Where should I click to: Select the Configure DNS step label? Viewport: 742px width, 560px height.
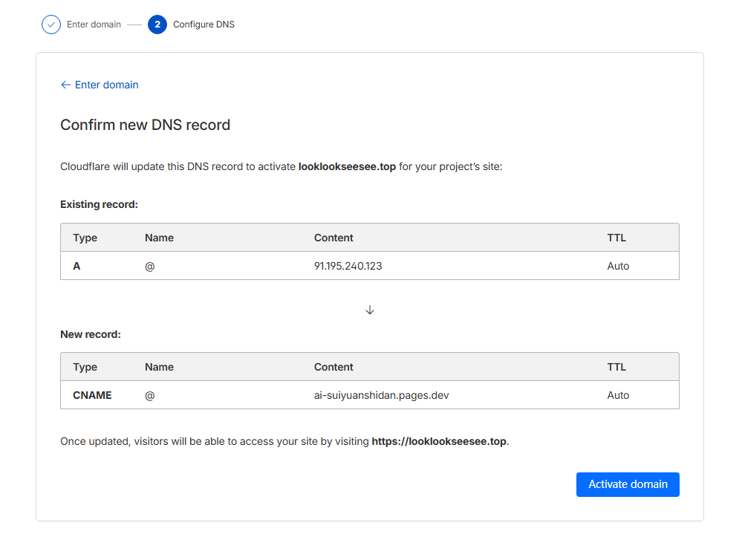[204, 25]
